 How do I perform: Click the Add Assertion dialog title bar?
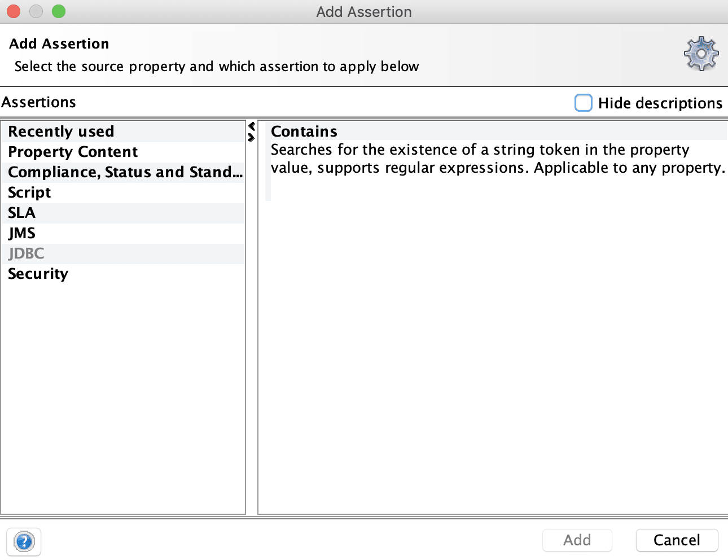point(364,11)
